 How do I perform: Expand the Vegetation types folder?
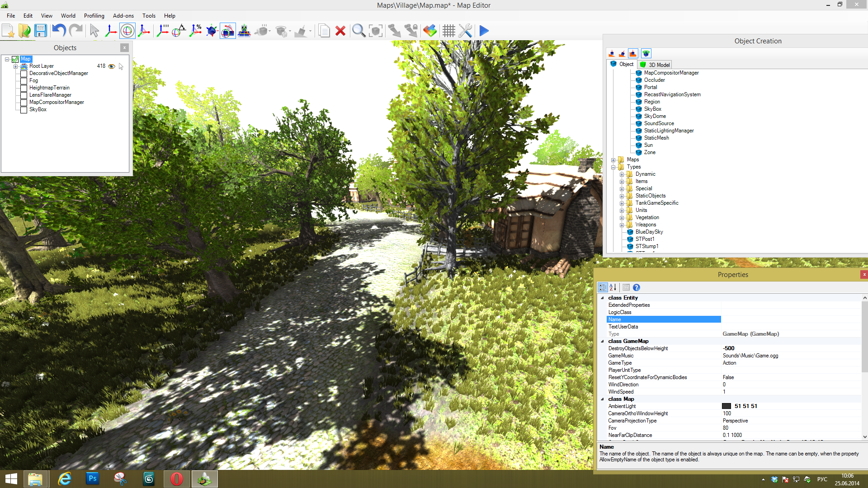622,218
